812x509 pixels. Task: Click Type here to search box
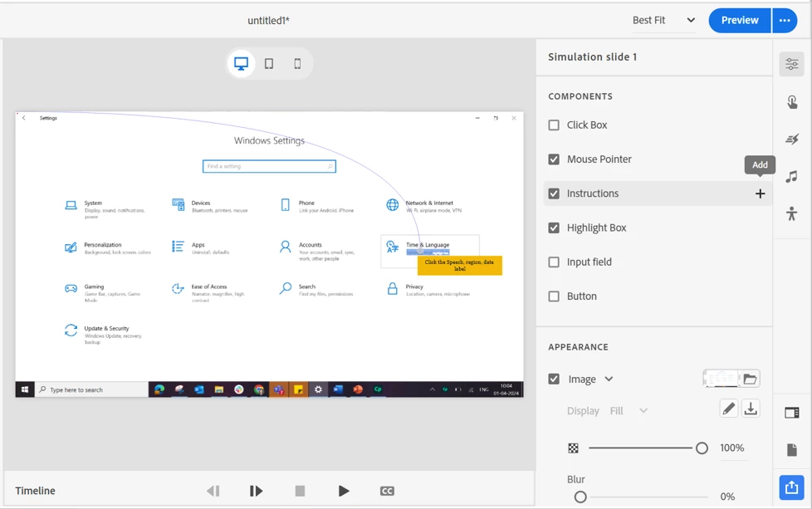point(91,390)
